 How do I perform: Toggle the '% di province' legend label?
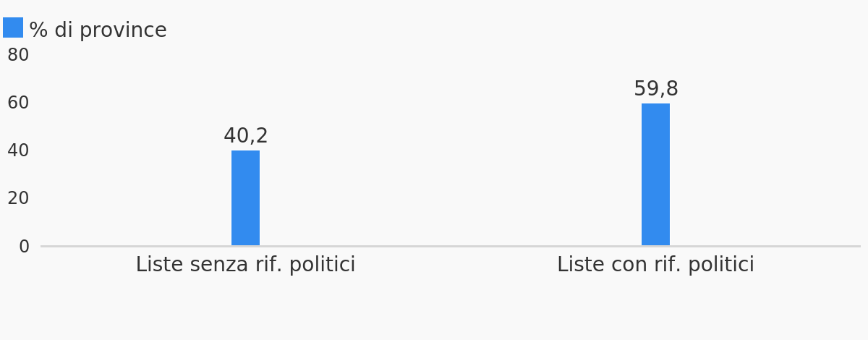click(x=98, y=30)
